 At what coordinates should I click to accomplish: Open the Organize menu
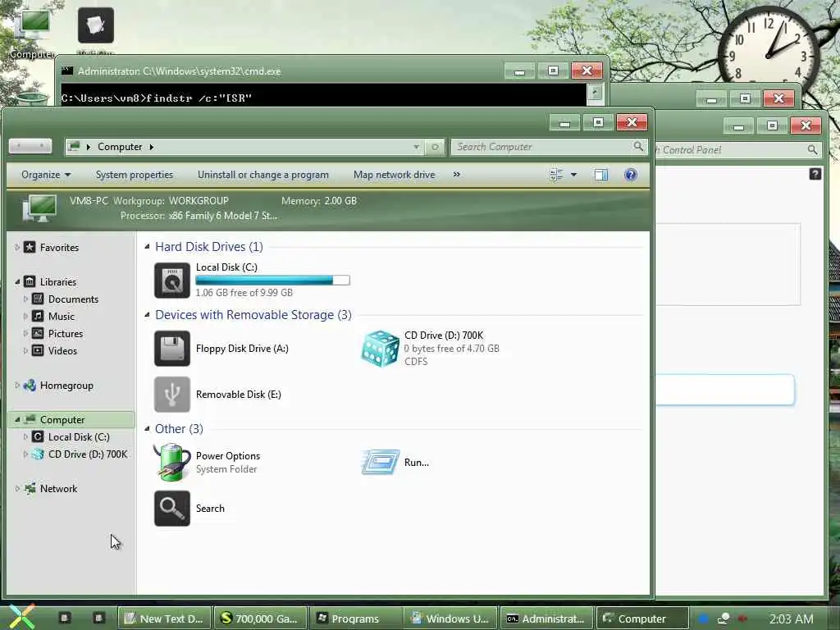pos(46,175)
